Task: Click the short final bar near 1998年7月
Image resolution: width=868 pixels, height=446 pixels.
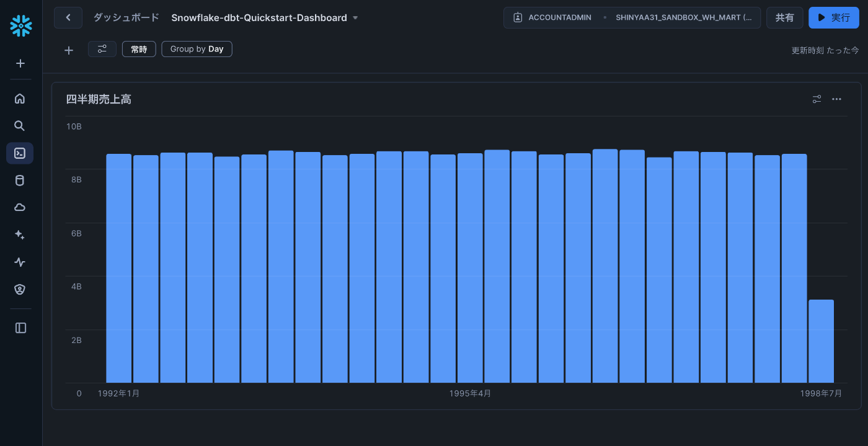Action: click(821, 341)
